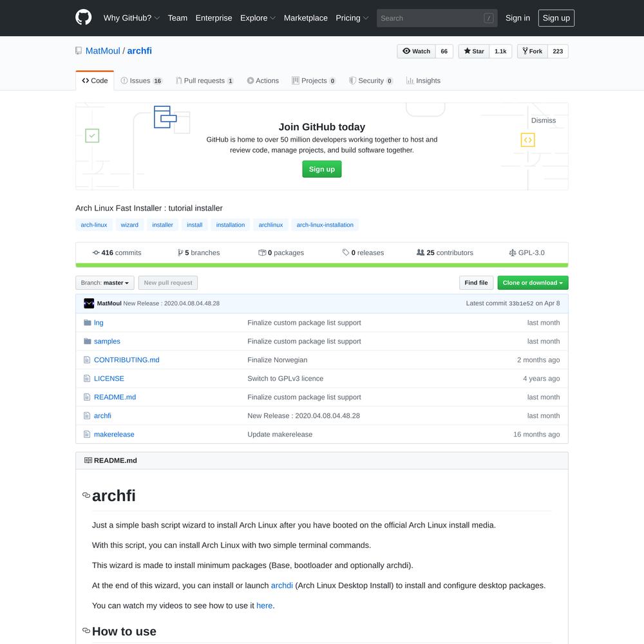
Task: Select the arch-linux topic tag
Action: click(x=93, y=225)
